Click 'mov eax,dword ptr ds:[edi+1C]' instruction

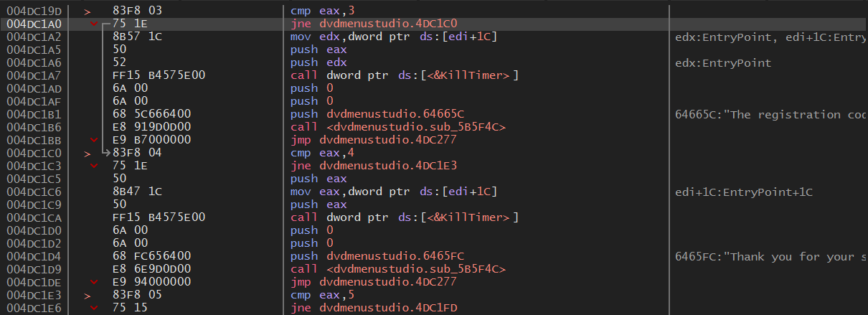click(x=394, y=192)
